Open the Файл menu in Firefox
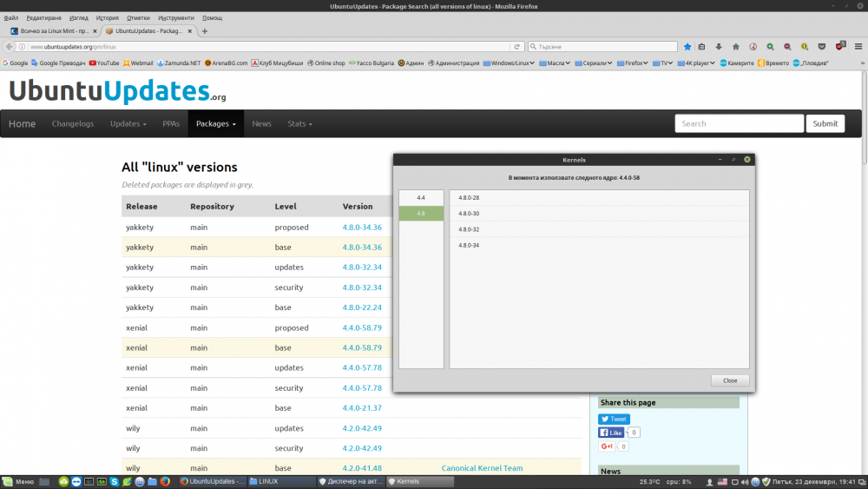This screenshot has width=868, height=489. point(11,17)
